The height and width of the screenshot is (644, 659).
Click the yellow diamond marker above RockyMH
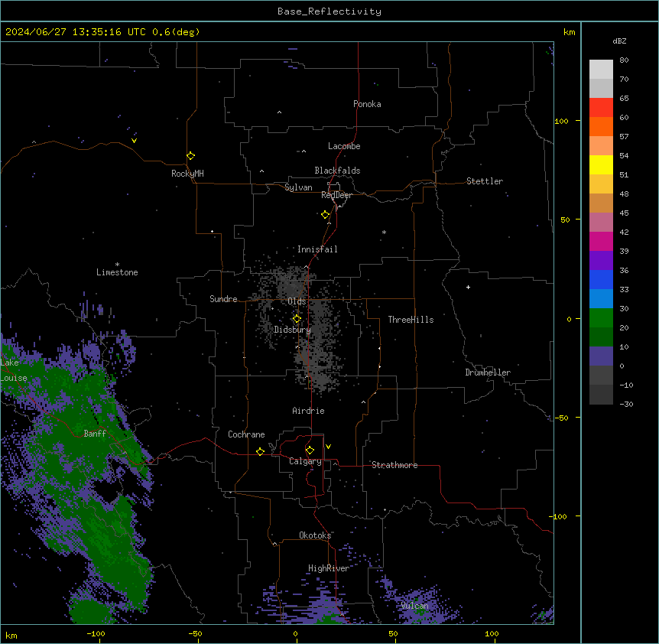(x=190, y=156)
